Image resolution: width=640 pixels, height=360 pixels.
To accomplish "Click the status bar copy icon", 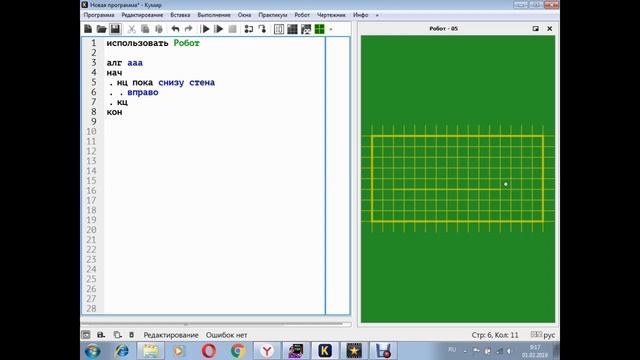I will tap(117, 335).
